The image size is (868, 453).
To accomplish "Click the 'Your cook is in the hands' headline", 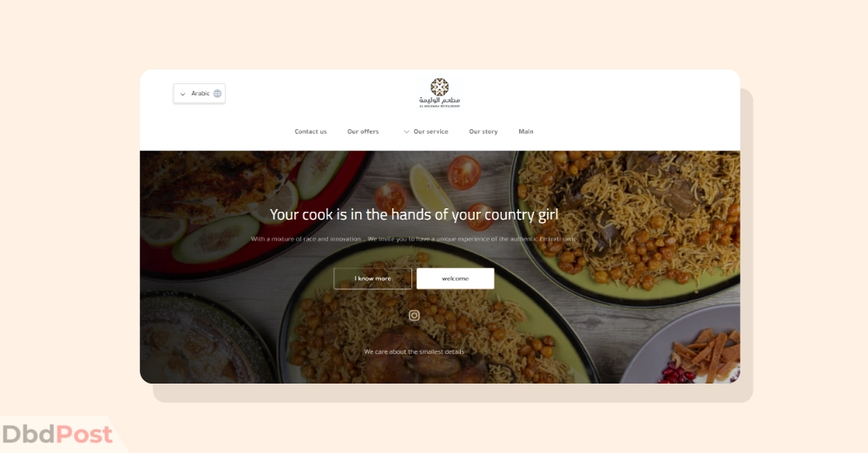I will point(413,214).
